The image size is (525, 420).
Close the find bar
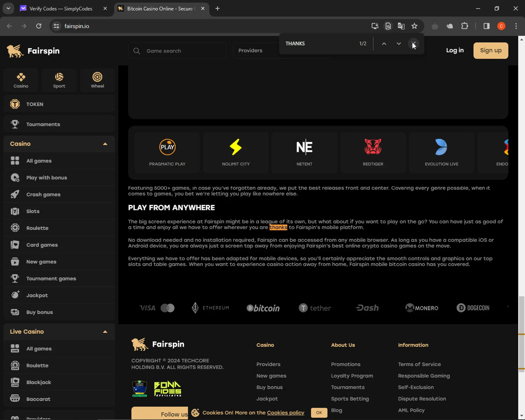pos(413,44)
